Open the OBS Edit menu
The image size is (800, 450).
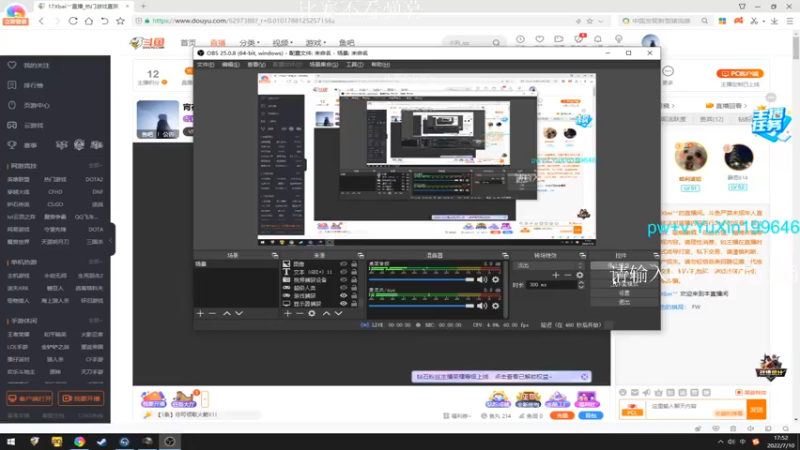231,65
